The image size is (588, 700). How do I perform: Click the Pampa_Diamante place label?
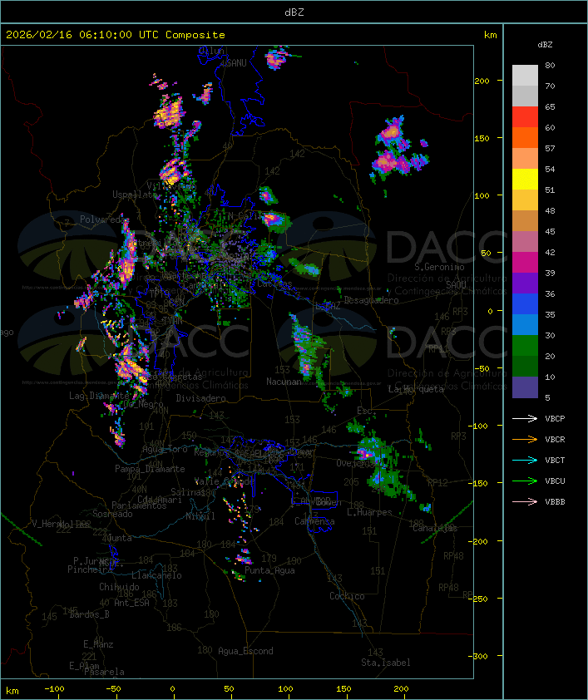[x=150, y=469]
